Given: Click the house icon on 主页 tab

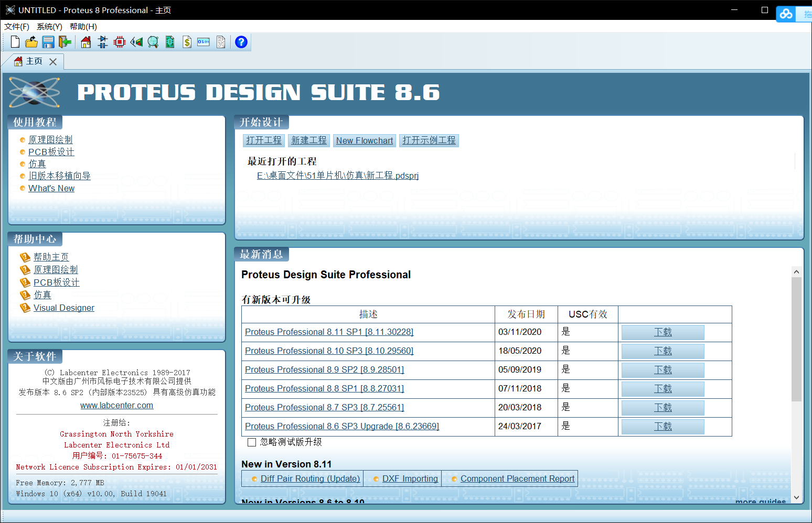Looking at the screenshot, I should pyautogui.click(x=18, y=61).
